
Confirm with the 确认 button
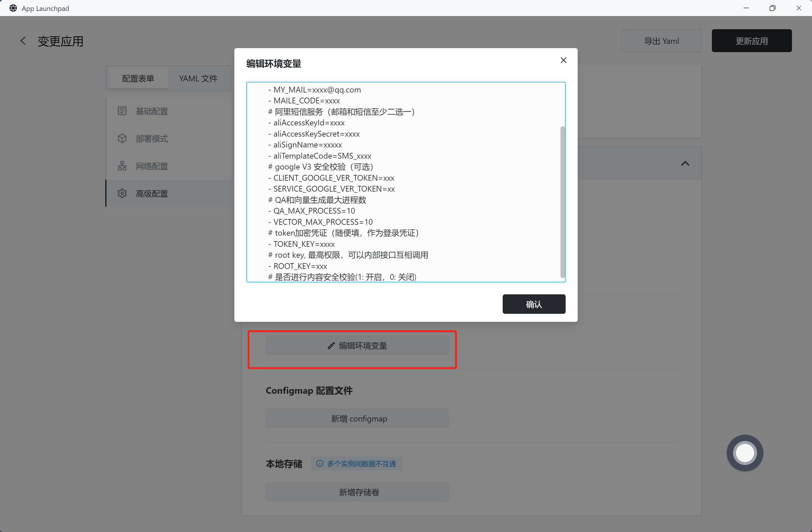click(x=534, y=304)
